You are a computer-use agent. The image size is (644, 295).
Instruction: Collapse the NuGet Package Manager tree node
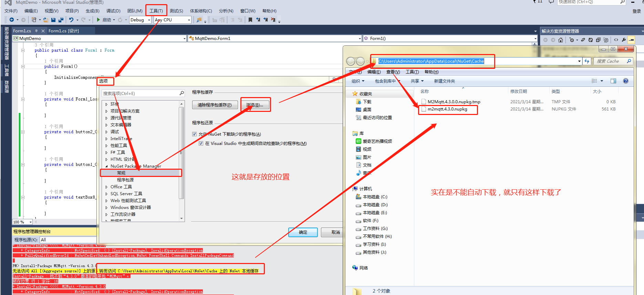point(106,166)
